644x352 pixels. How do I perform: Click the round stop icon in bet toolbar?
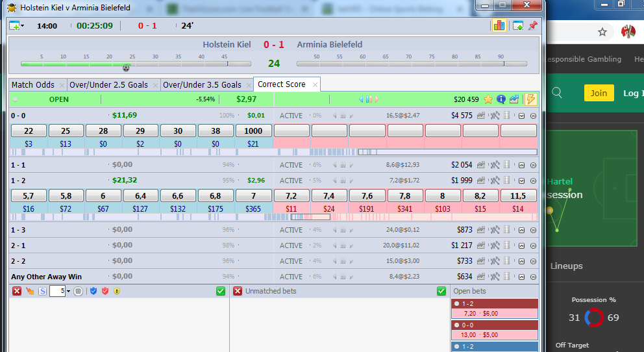(x=78, y=291)
